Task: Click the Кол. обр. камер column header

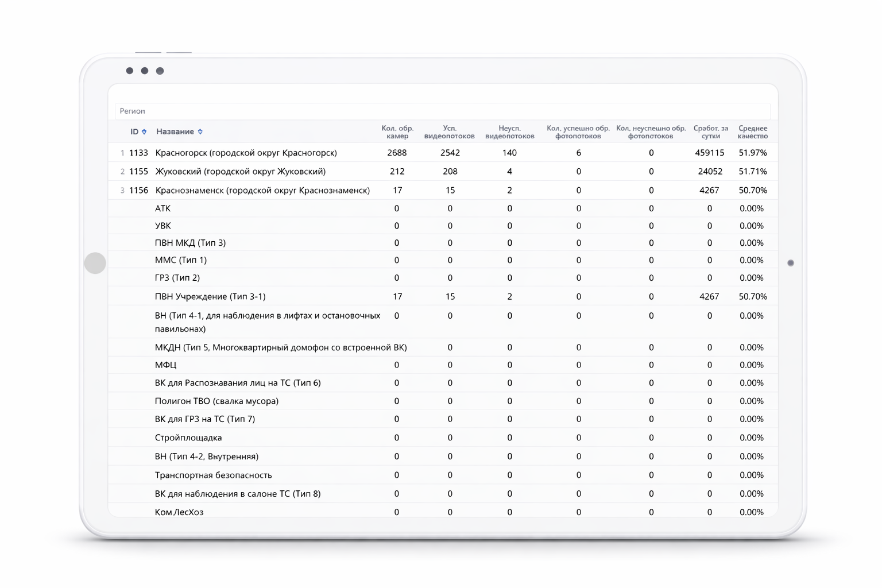Action: [x=397, y=132]
